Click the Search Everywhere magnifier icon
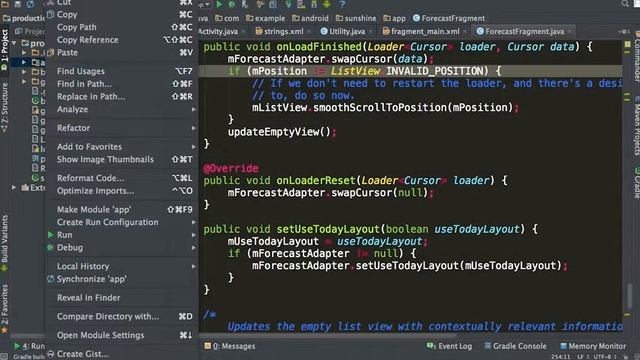 tap(625, 4)
